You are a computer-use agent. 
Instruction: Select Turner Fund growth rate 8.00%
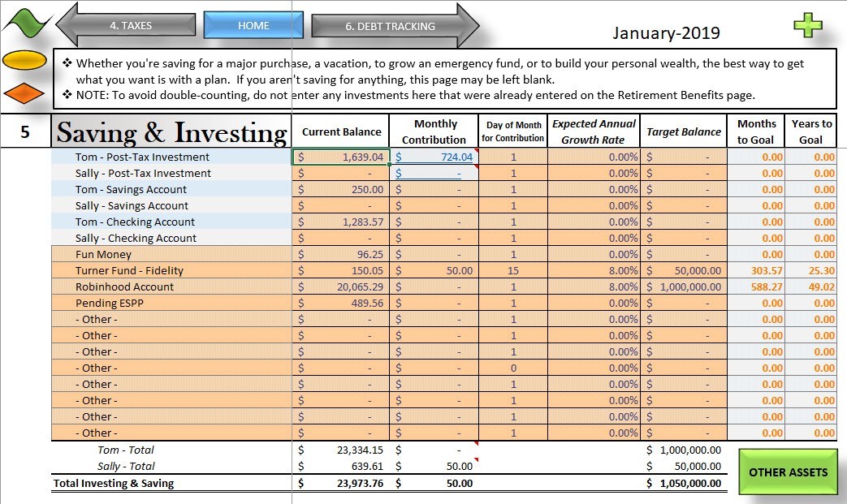[x=594, y=270]
